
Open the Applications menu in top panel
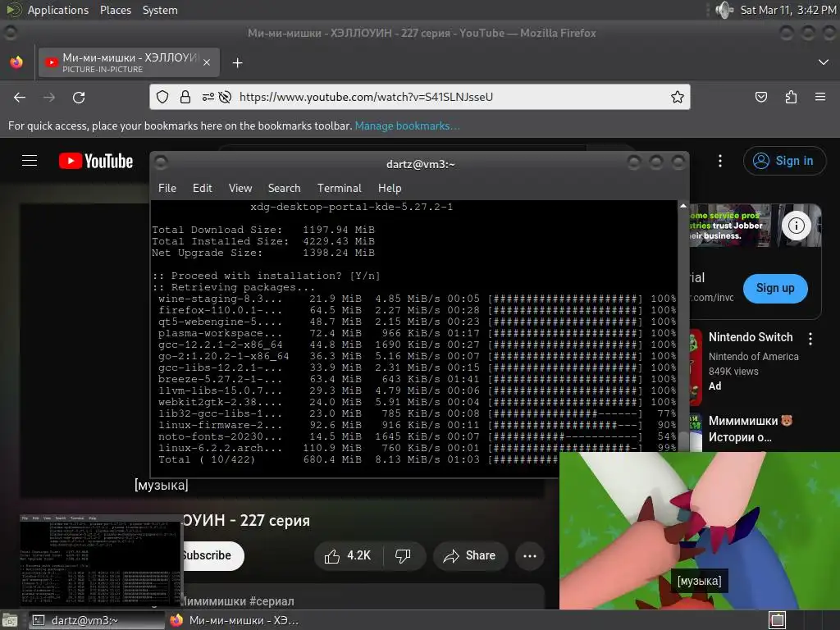58,10
